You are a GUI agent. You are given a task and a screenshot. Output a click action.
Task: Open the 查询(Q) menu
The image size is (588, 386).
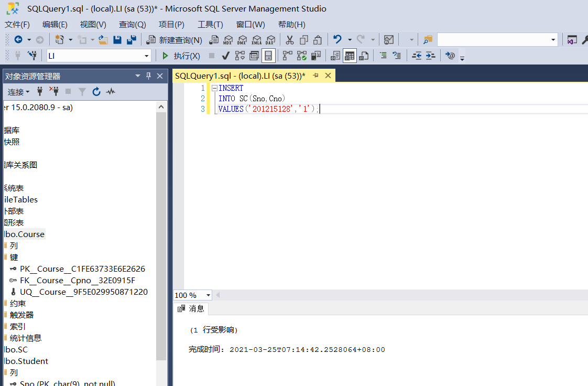click(x=132, y=24)
